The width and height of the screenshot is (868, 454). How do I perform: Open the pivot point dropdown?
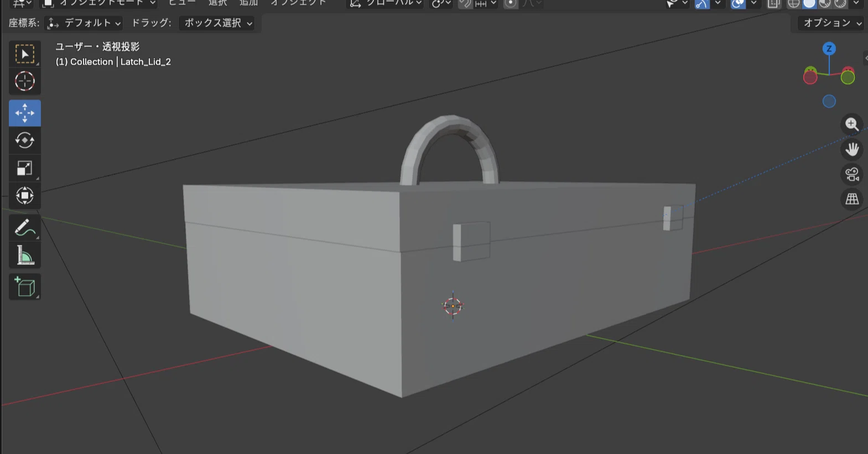click(441, 3)
